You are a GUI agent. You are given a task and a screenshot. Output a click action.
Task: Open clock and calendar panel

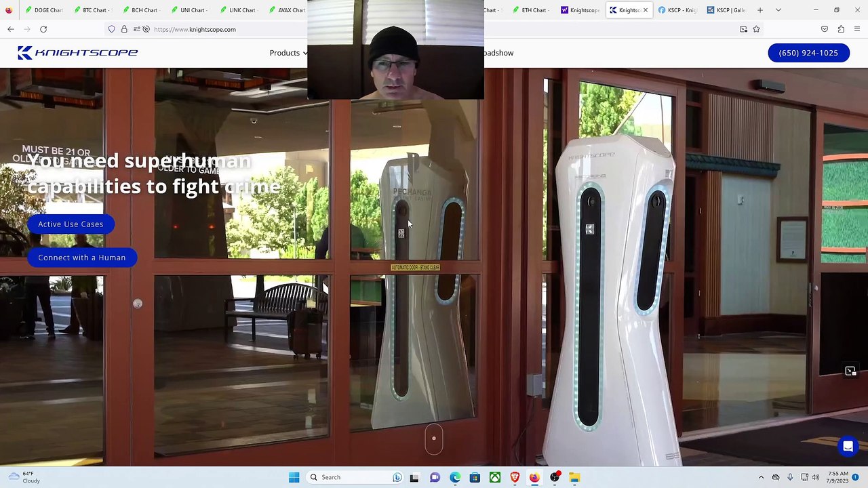click(838, 477)
